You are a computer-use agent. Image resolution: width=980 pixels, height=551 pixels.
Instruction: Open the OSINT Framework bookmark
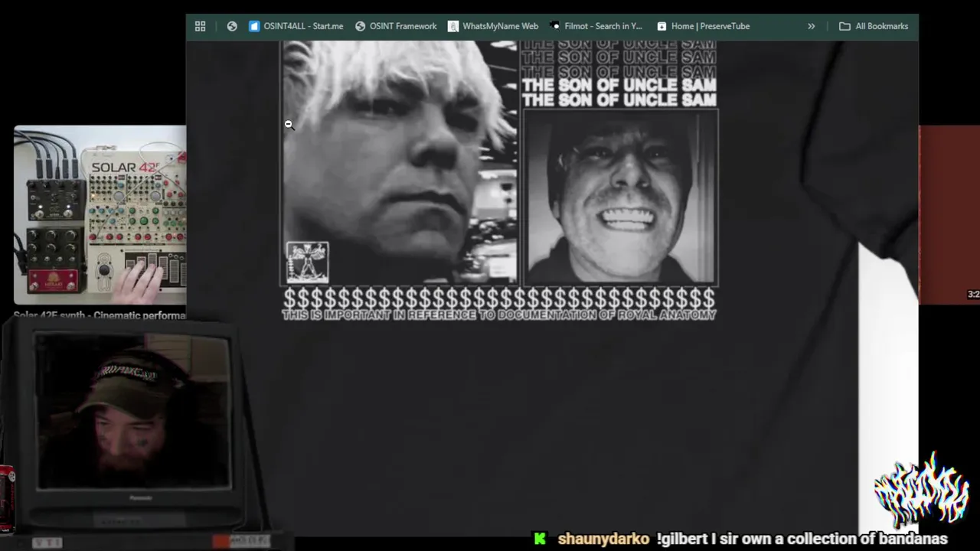pyautogui.click(x=396, y=26)
